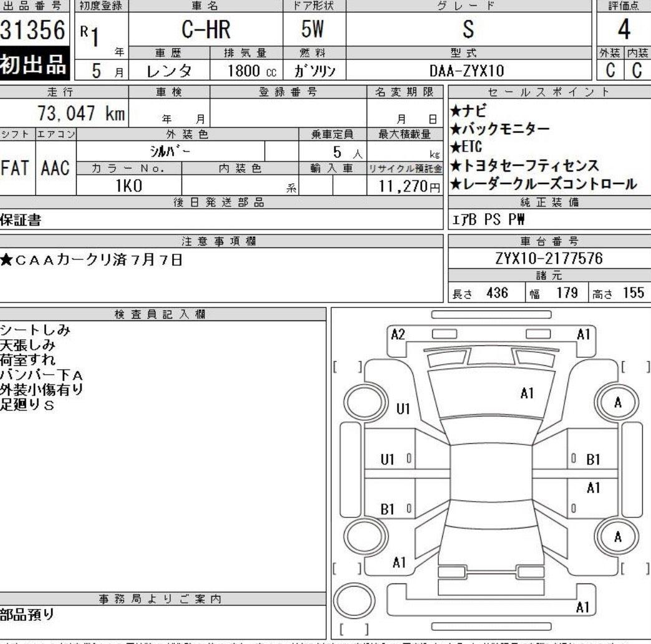Click the front-right wheel circle marked A
The width and height of the screenshot is (651, 644).
[617, 403]
